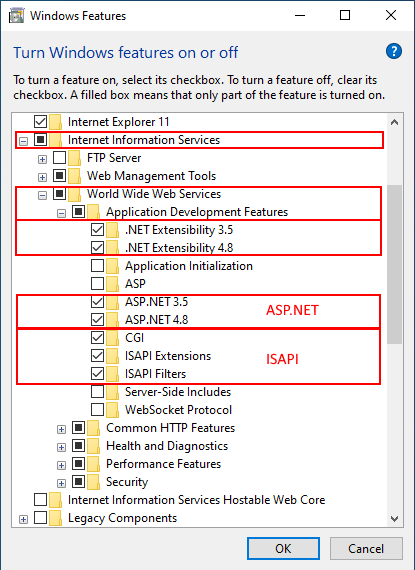The width and height of the screenshot is (415, 570).
Task: Expand Web Management Tools node
Action: [x=43, y=177]
